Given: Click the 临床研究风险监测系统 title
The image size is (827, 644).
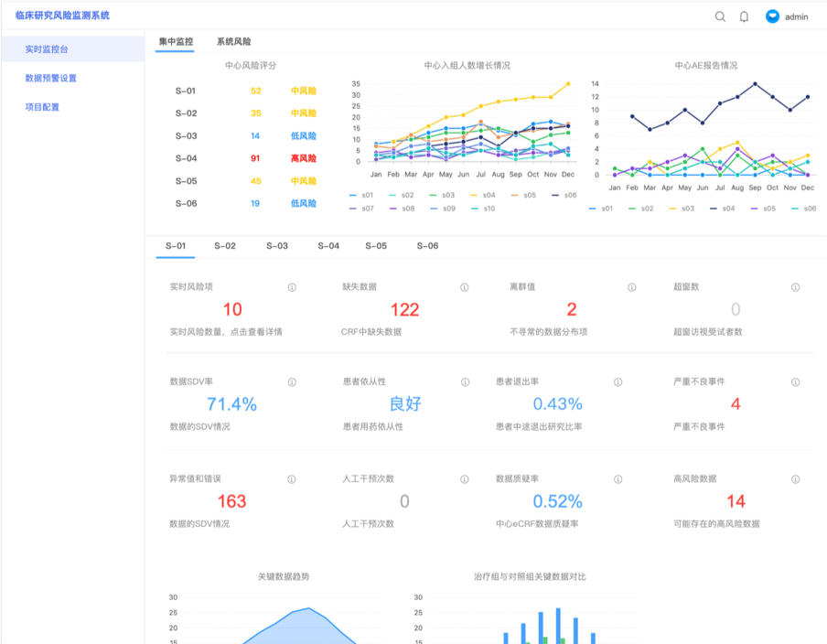Looking at the screenshot, I should [62, 16].
